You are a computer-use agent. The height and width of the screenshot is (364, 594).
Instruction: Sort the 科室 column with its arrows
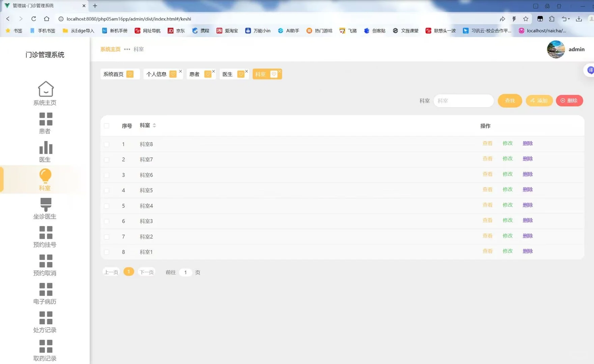pos(154,125)
